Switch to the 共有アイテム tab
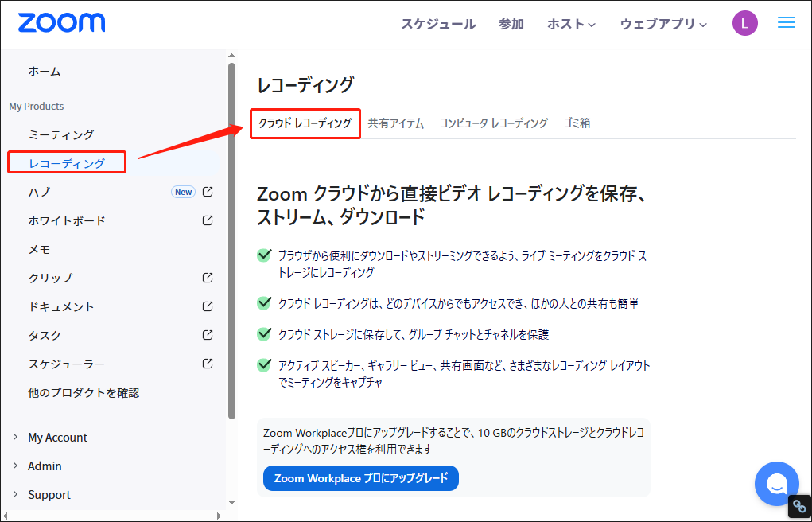The image size is (812, 522). coord(396,123)
